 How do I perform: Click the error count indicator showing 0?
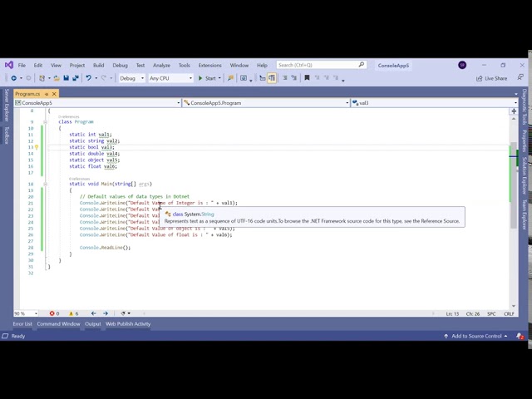(x=54, y=313)
